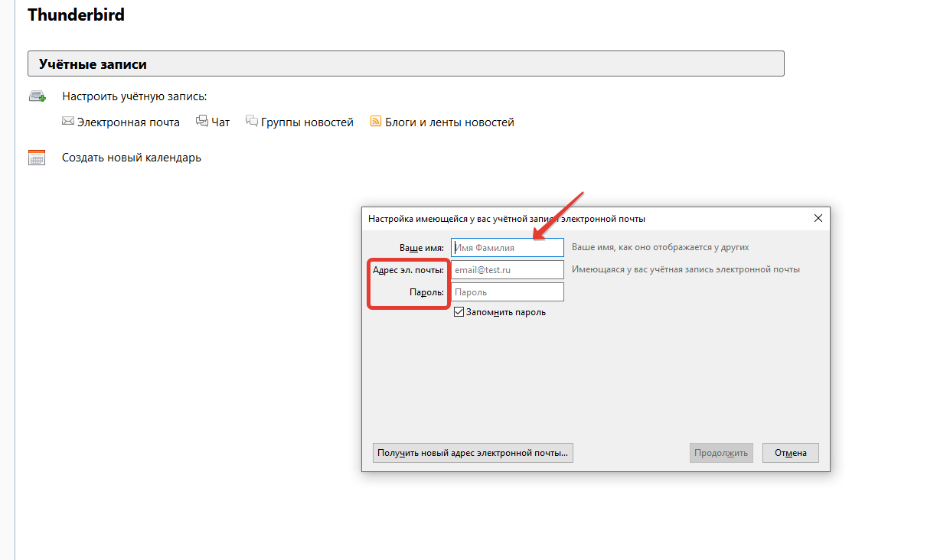Open the Чат account setup link
This screenshot has width=950, height=560.
coord(220,122)
